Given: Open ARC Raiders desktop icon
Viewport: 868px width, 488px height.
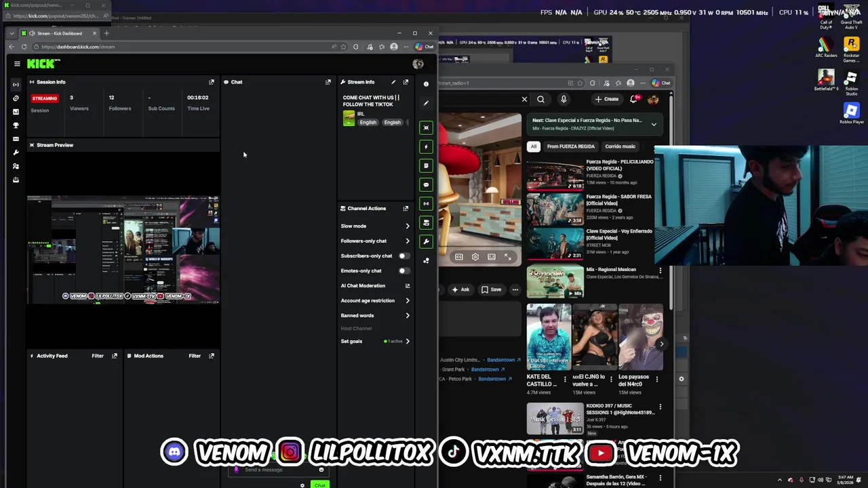Looking at the screenshot, I should (826, 48).
